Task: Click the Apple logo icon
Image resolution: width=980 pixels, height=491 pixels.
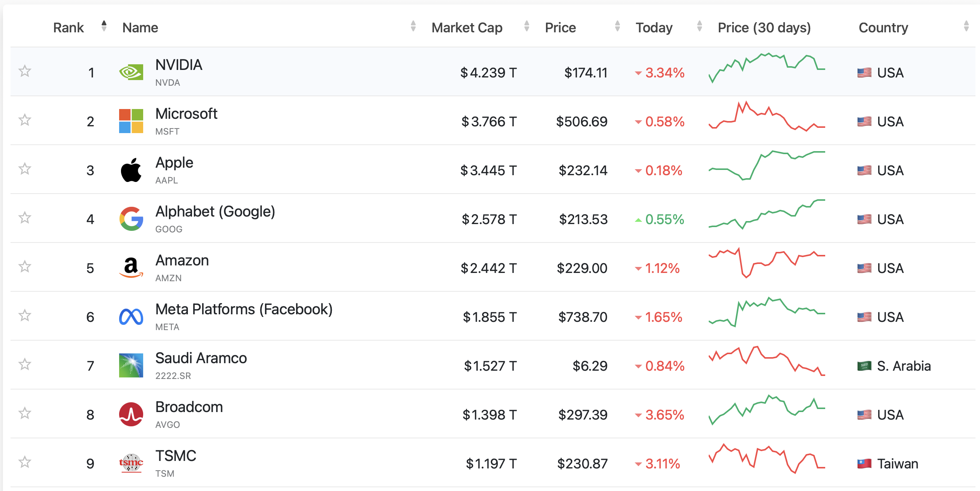Action: 131,170
